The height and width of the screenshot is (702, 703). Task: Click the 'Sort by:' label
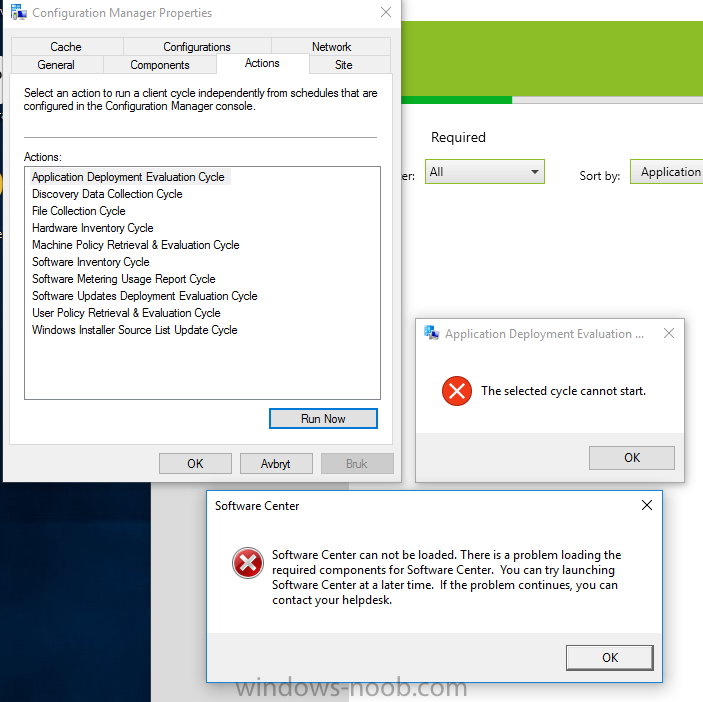coord(599,176)
